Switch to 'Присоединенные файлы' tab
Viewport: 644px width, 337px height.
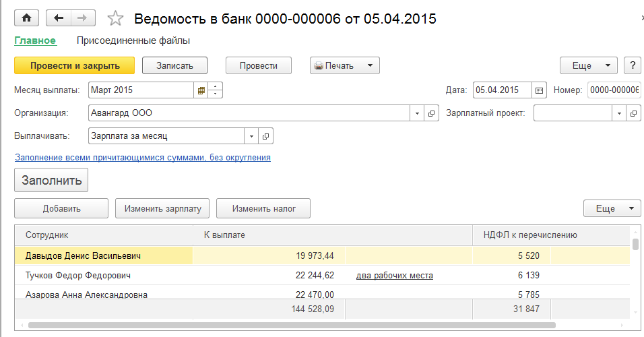pyautogui.click(x=133, y=40)
